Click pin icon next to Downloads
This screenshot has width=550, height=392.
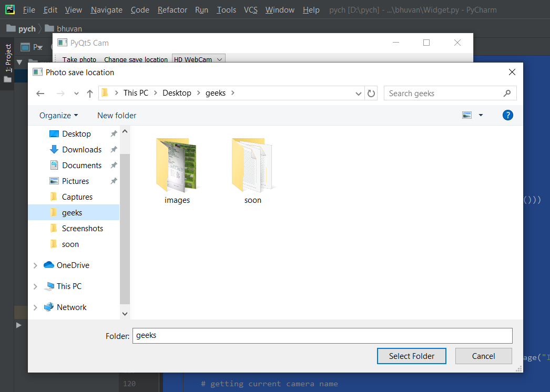(114, 150)
